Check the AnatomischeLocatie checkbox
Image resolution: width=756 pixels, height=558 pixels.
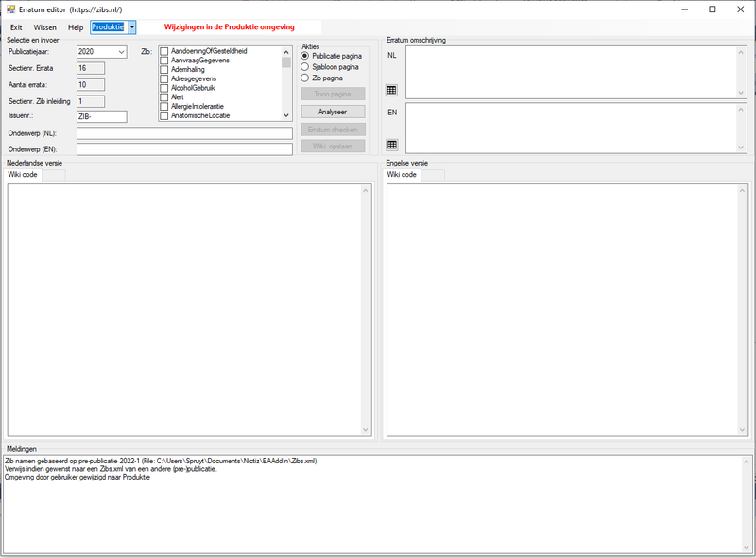163,115
